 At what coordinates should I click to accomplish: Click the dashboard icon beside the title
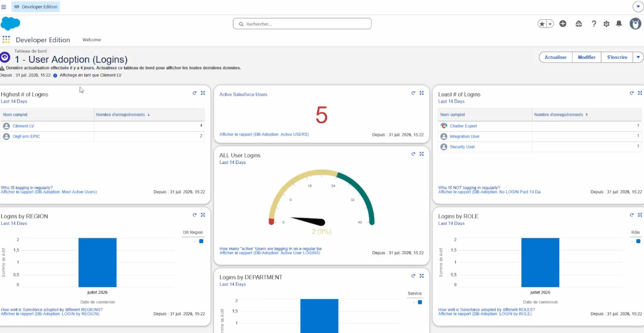5,57
